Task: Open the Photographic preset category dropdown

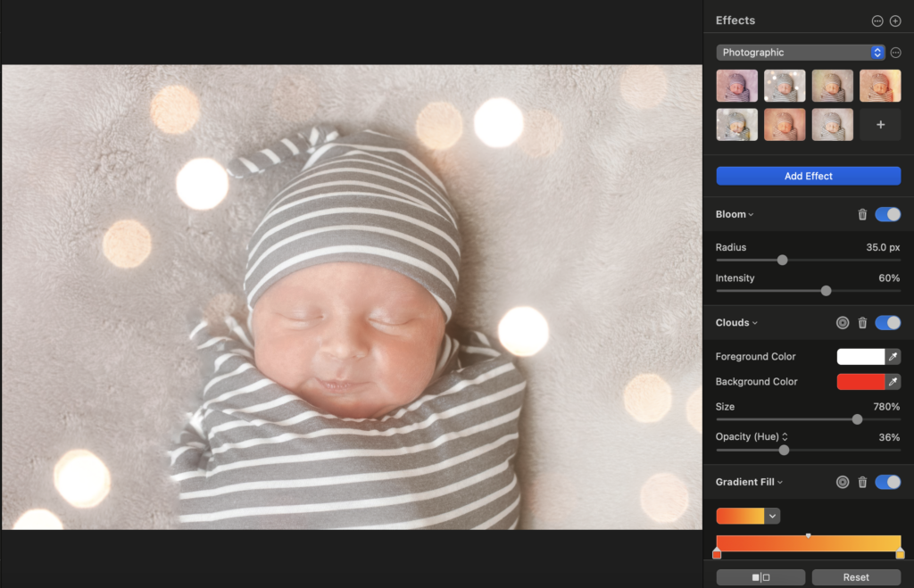Action: pyautogui.click(x=801, y=53)
